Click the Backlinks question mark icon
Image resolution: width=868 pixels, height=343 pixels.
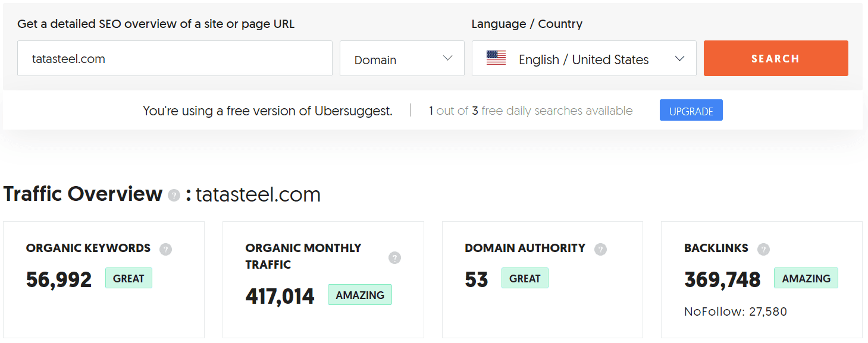763,249
